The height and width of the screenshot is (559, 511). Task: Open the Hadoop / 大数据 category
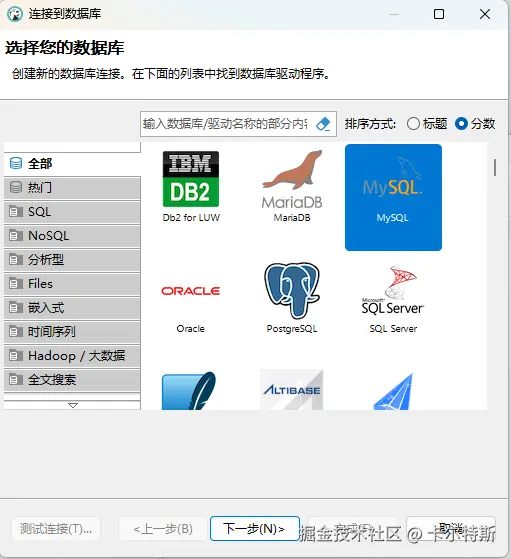(x=72, y=356)
